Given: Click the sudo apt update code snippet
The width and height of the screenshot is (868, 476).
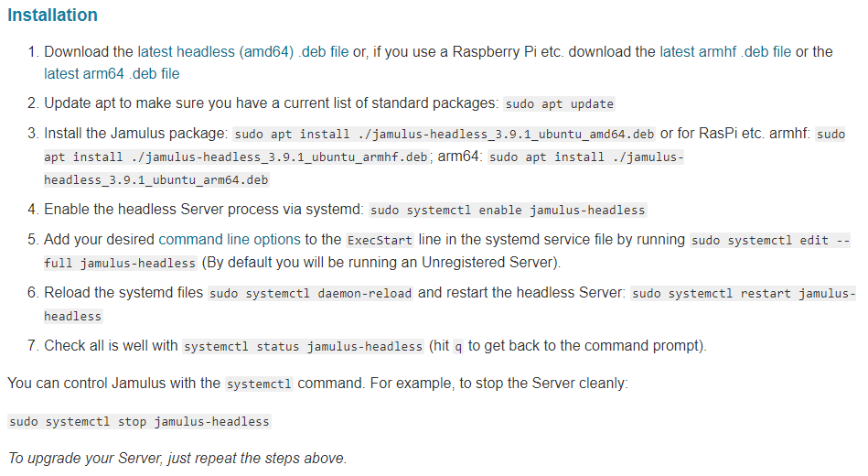Looking at the screenshot, I should pos(560,103).
